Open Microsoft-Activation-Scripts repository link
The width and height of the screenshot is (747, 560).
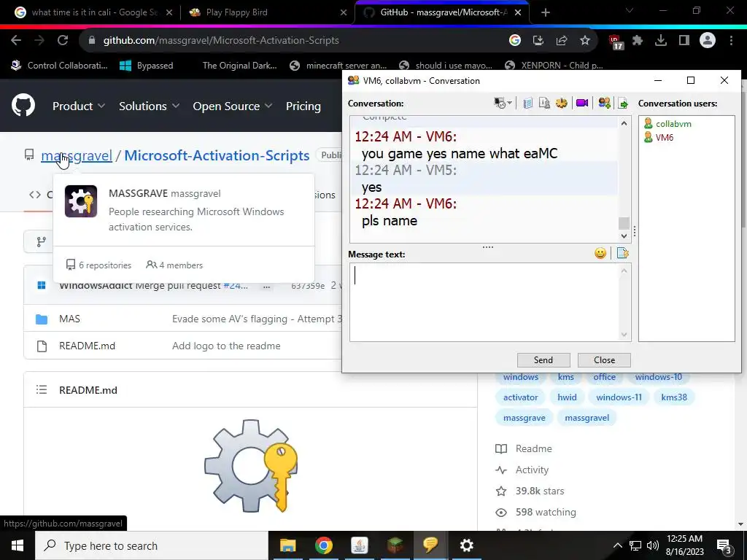(x=217, y=155)
